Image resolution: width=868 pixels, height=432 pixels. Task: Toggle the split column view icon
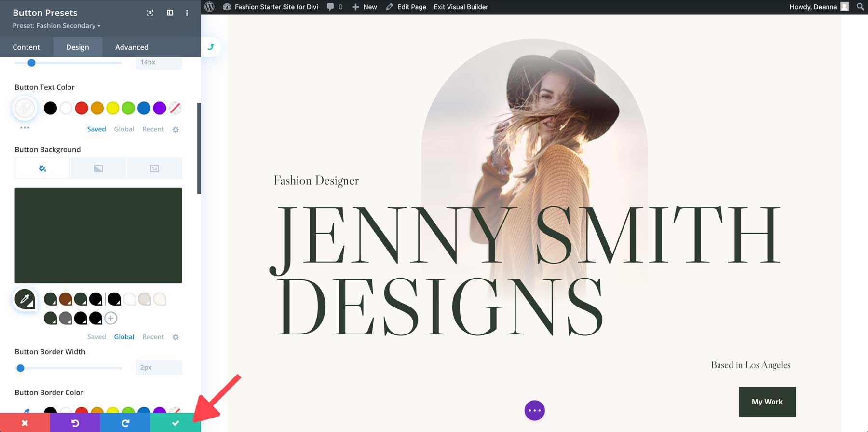(170, 13)
